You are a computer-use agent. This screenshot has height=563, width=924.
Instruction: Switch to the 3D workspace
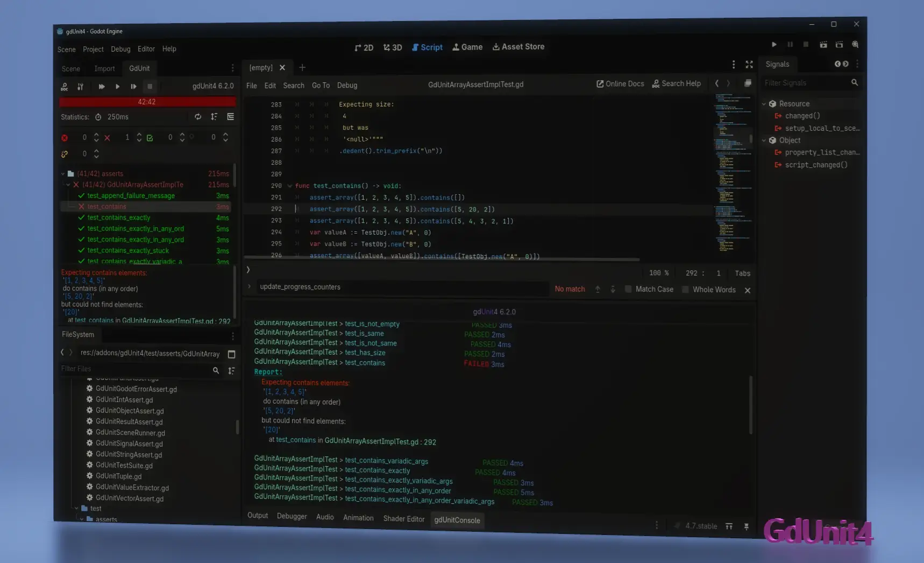click(393, 47)
